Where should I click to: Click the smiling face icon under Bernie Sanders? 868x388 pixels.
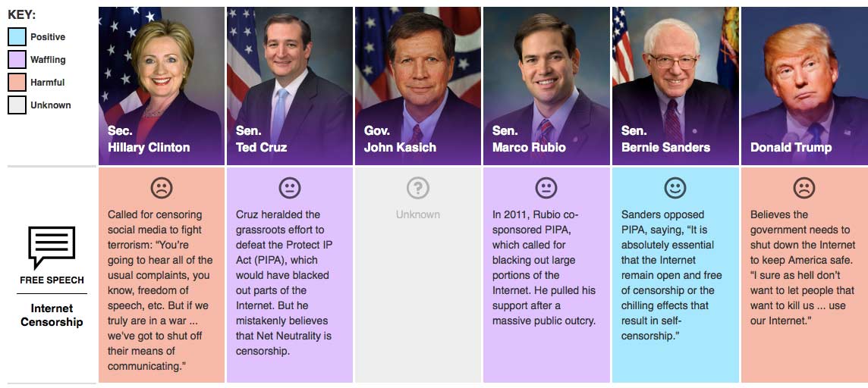point(675,187)
